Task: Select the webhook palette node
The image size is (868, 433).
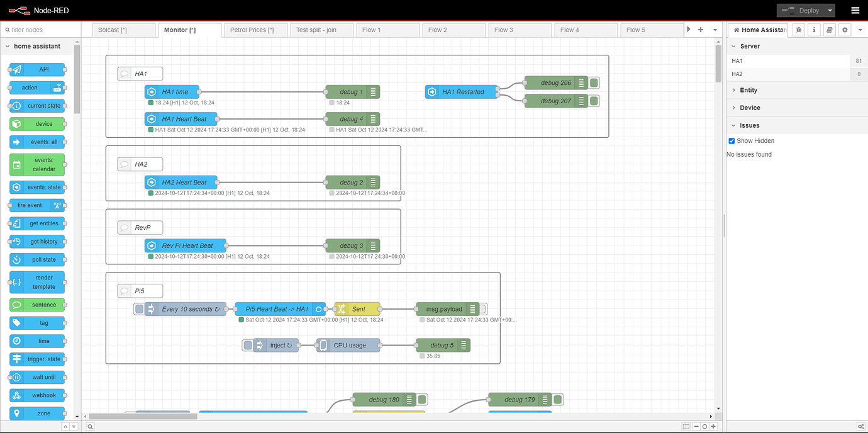Action: tap(37, 395)
